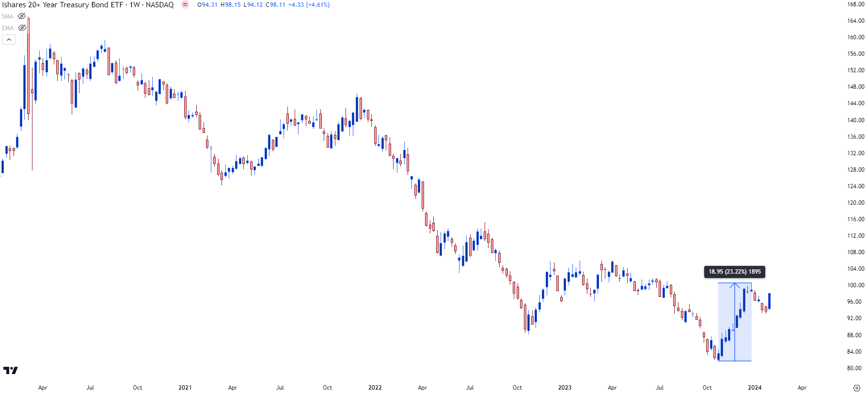Click the pink approximate-equals symbol badge icon
This screenshot has height=393, width=868.
[185, 5]
